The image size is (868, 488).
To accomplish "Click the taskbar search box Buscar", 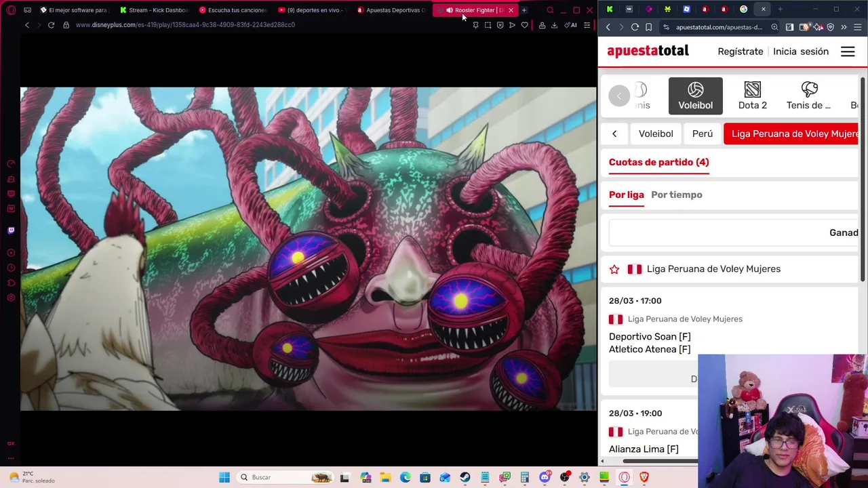I will [285, 477].
